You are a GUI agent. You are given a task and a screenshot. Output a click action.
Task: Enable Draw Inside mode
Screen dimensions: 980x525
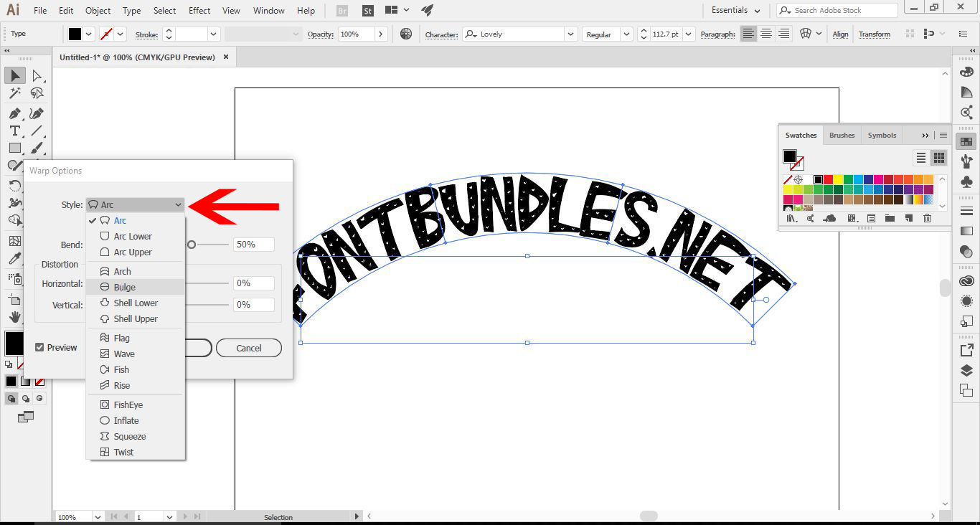pos(39,399)
